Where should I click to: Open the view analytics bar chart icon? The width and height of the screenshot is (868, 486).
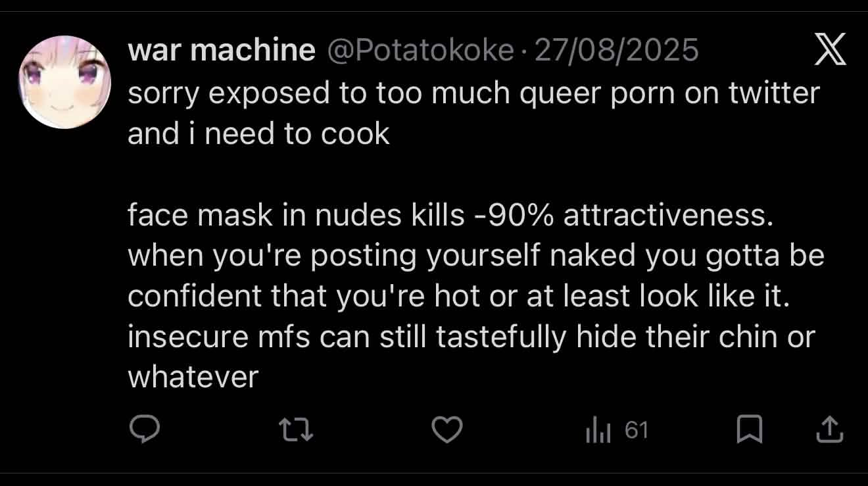(598, 431)
